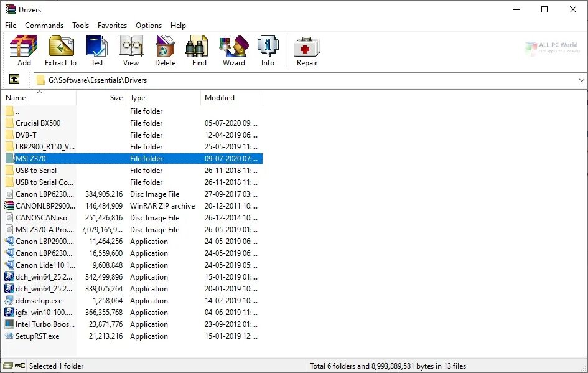The image size is (588, 373).
Task: Click the Delete toolbar icon
Action: pos(165,47)
